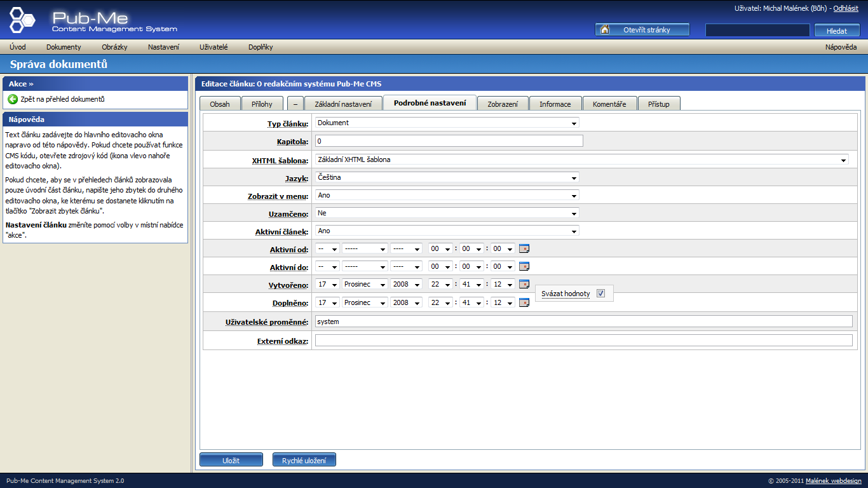The height and width of the screenshot is (488, 868).
Task: Open the Vytvořeno hour dropdown
Action: click(x=440, y=285)
